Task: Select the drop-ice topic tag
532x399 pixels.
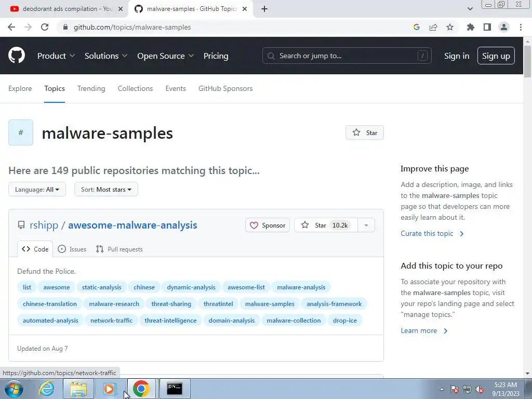Action: (x=345, y=320)
